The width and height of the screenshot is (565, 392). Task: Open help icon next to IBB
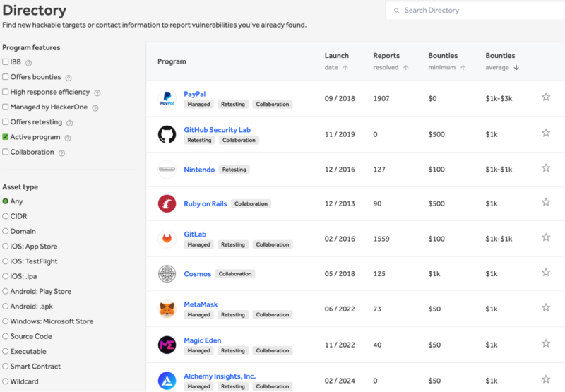pos(28,63)
